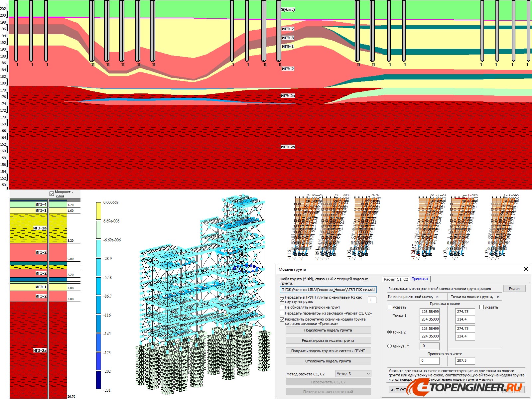Image resolution: width=532 pixels, height=399 pixels.
Task: Check указать under Точки на расчетной схеме
Action: (x=390, y=307)
